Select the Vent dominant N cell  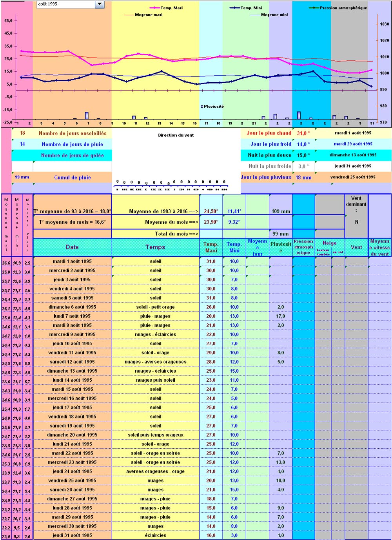tap(356, 222)
